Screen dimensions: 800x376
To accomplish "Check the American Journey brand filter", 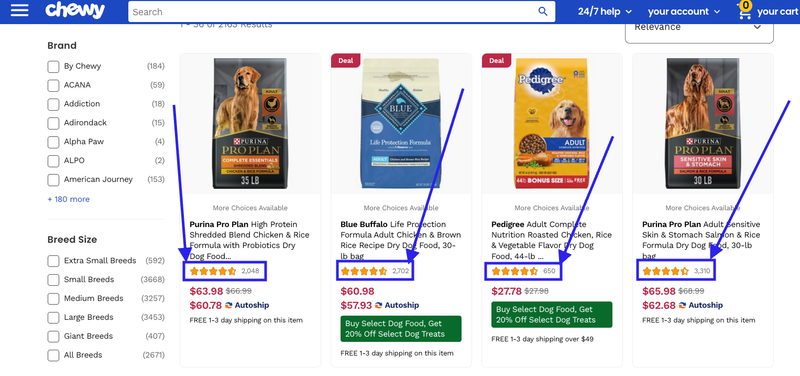I will (x=53, y=180).
